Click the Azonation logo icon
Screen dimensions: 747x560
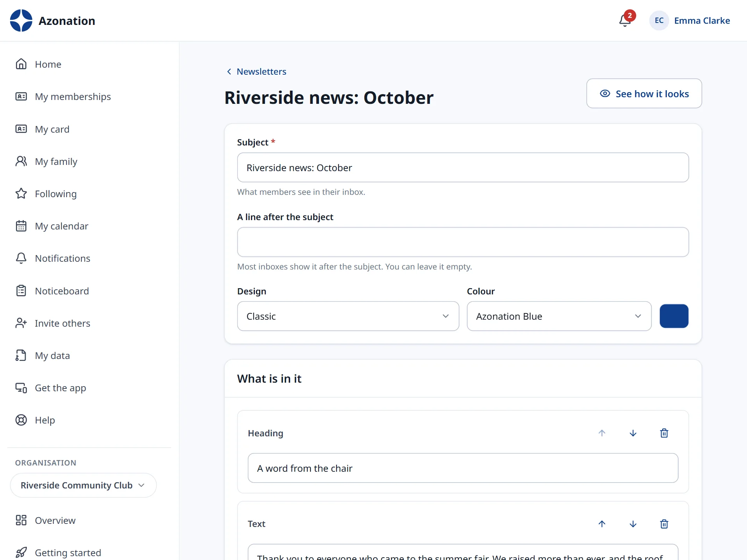(21, 21)
